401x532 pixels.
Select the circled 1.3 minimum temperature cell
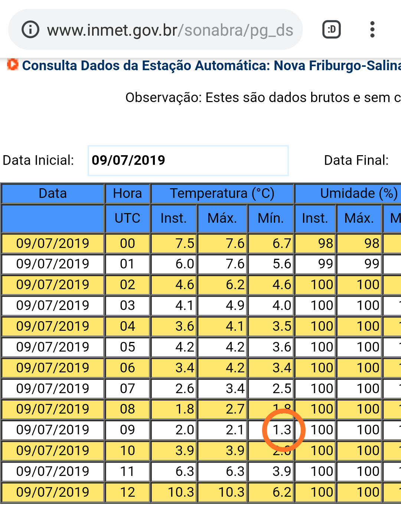(x=271, y=430)
